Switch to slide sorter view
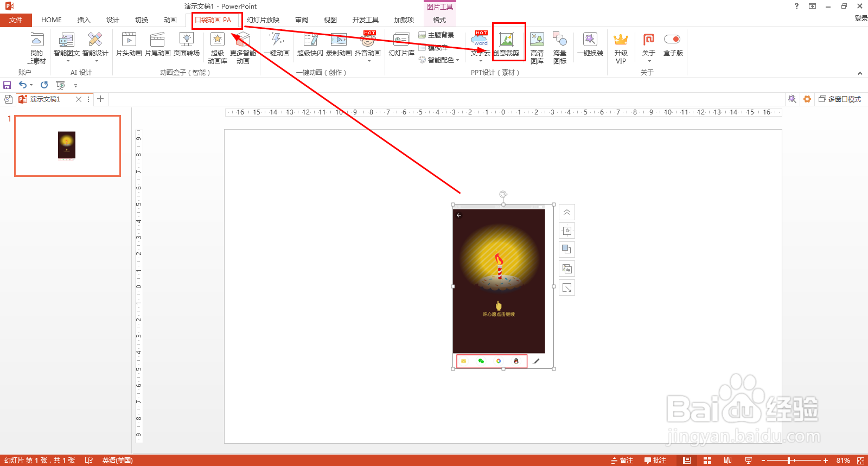Image resolution: width=868 pixels, height=466 pixels. 707,461
